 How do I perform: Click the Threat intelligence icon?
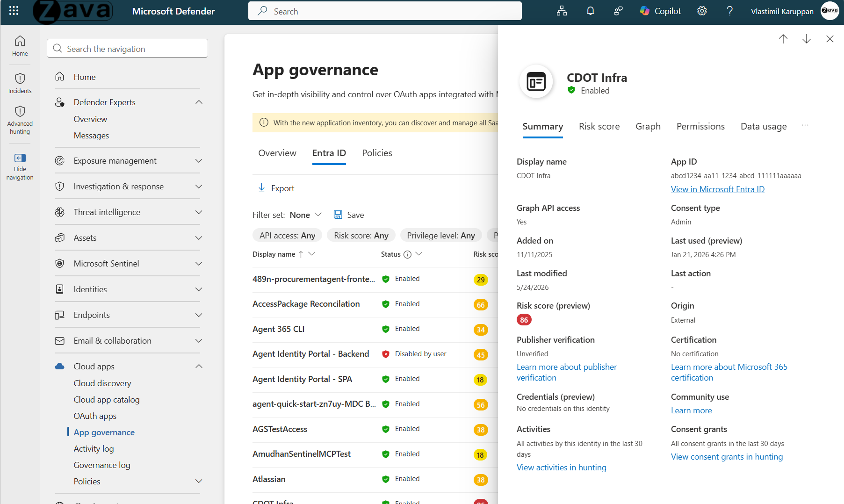(60, 212)
